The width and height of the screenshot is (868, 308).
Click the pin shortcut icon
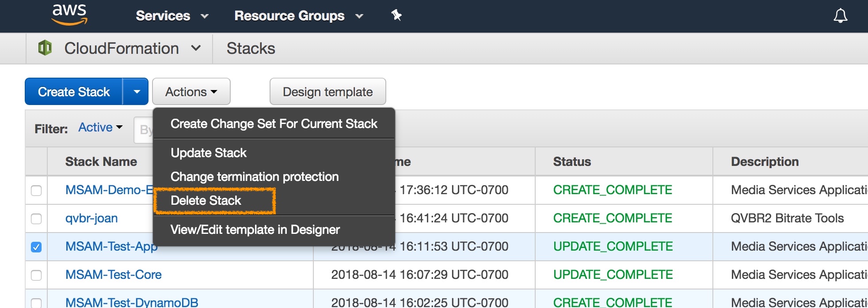point(396,15)
